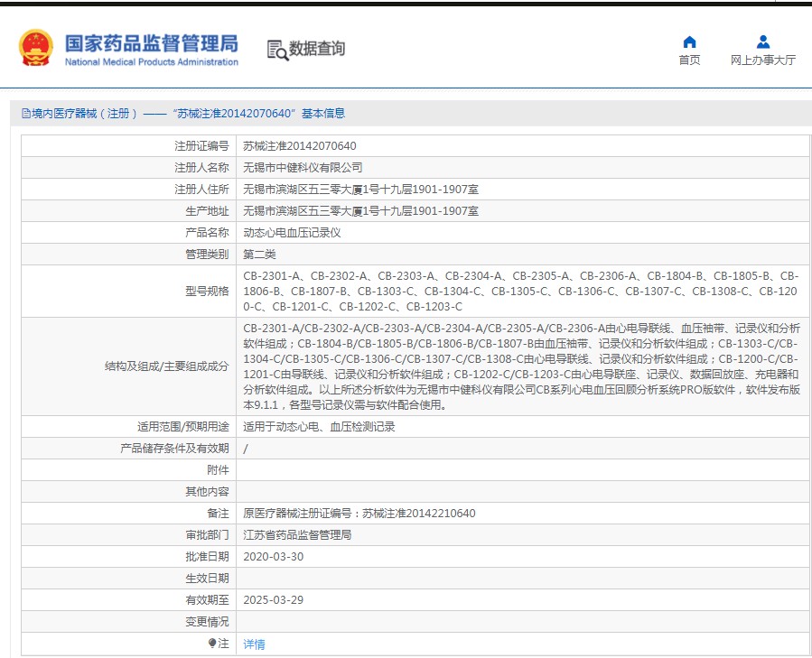812x658 pixels.
Task: Go to 首页 home icon
Action: pos(689,42)
